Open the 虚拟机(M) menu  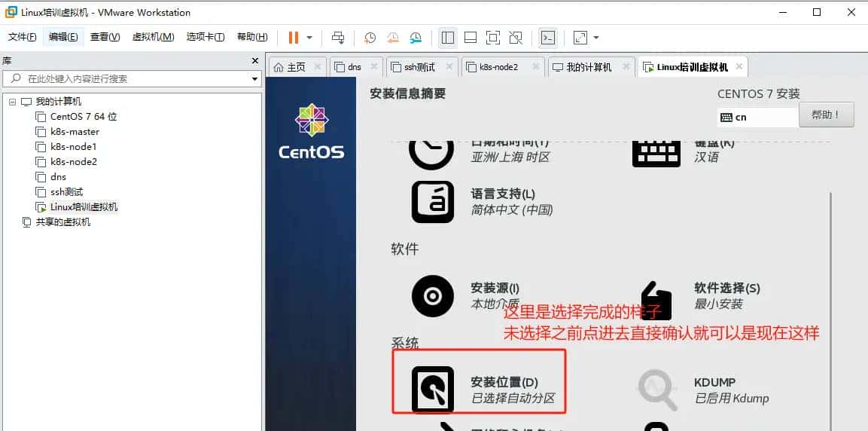point(154,37)
